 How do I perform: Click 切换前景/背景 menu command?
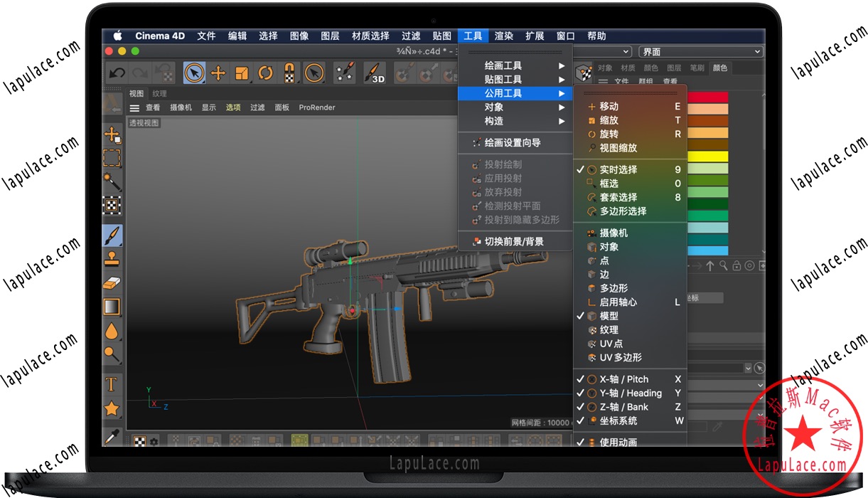515,241
